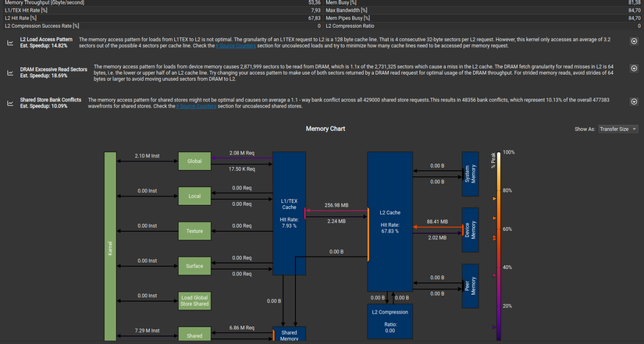644x344 pixels.
Task: Select the Texture memory block
Action: pos(194,231)
